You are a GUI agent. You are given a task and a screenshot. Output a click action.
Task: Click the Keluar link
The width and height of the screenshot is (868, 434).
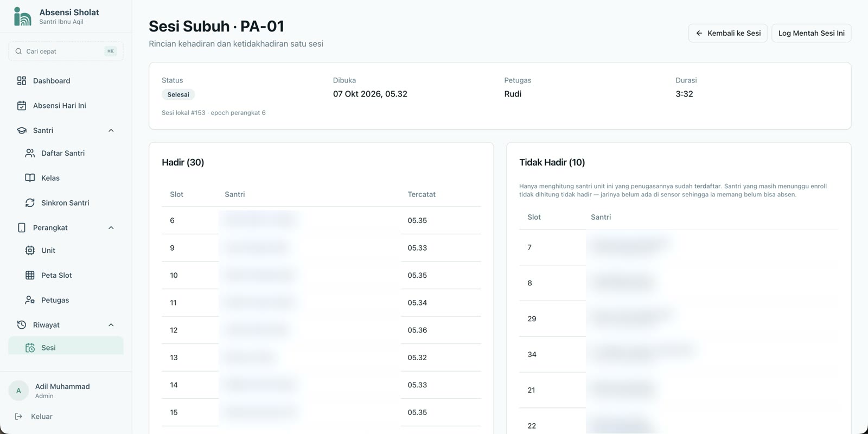[42, 417]
